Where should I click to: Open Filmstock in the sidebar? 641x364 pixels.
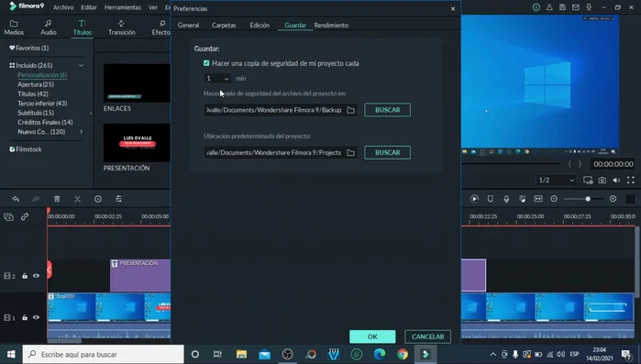(26, 149)
